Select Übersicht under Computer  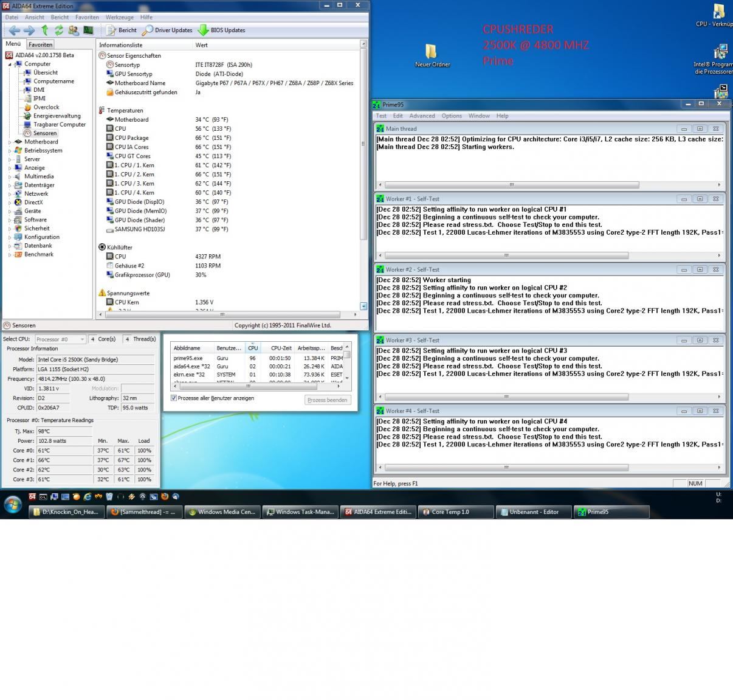pyautogui.click(x=41, y=72)
